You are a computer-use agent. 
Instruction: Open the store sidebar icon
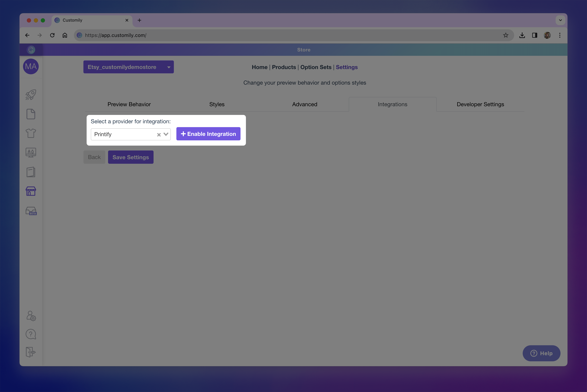pyautogui.click(x=31, y=191)
